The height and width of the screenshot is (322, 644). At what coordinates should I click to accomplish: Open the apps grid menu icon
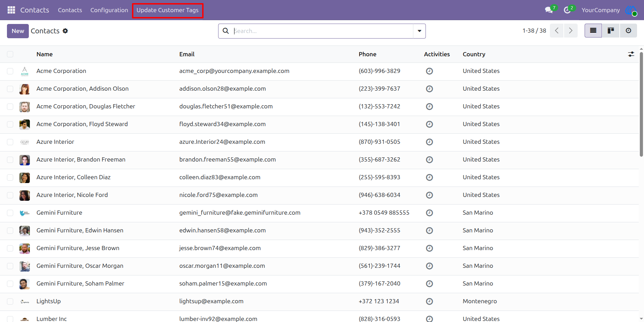11,10
